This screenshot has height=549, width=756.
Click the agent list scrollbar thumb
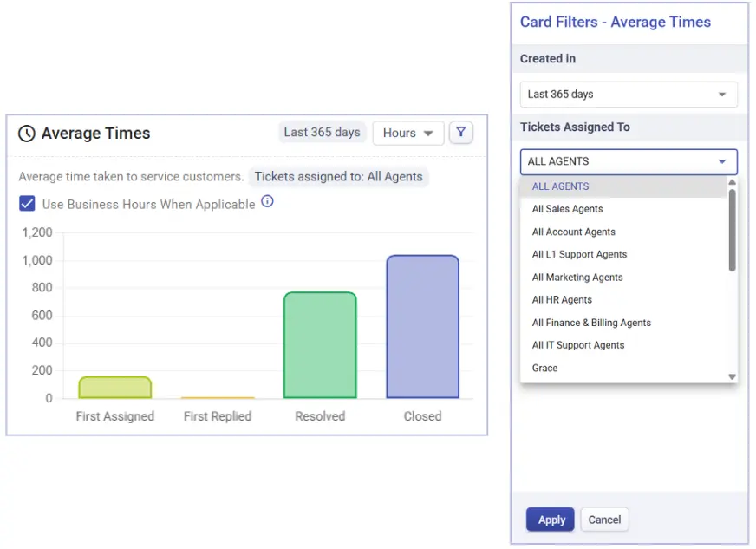[732, 230]
